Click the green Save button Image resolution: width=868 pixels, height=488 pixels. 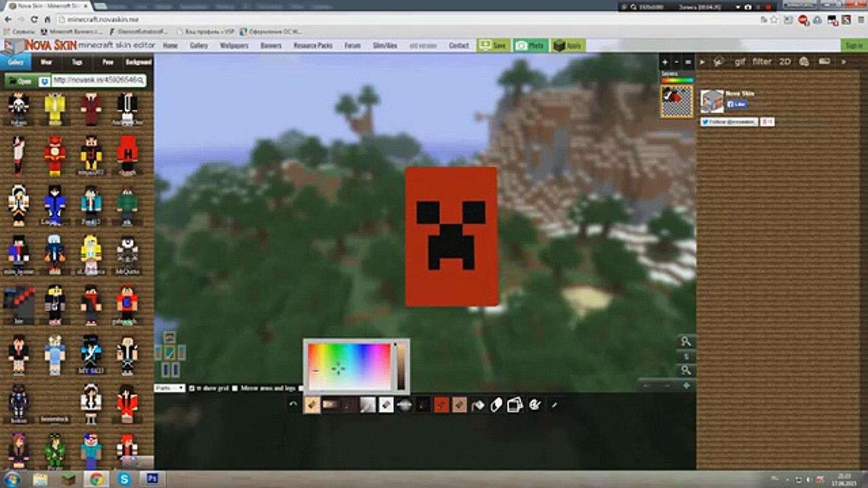[493, 45]
